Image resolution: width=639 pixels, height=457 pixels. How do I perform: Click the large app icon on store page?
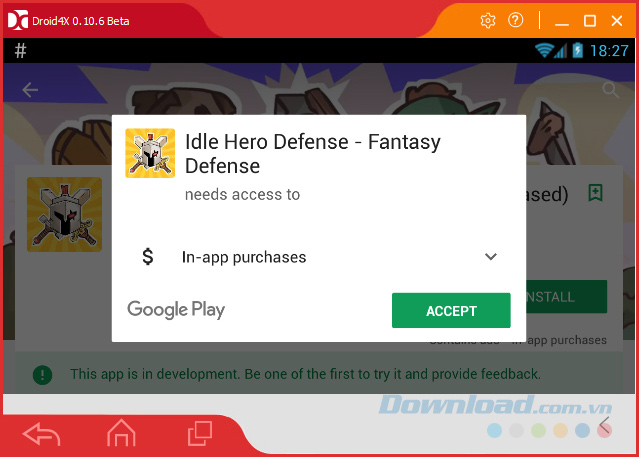point(64,214)
